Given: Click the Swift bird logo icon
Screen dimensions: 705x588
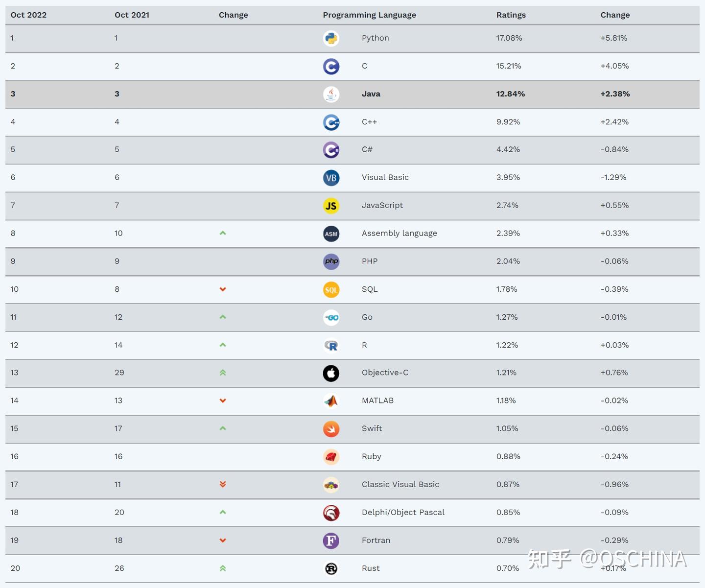Looking at the screenshot, I should click(331, 429).
